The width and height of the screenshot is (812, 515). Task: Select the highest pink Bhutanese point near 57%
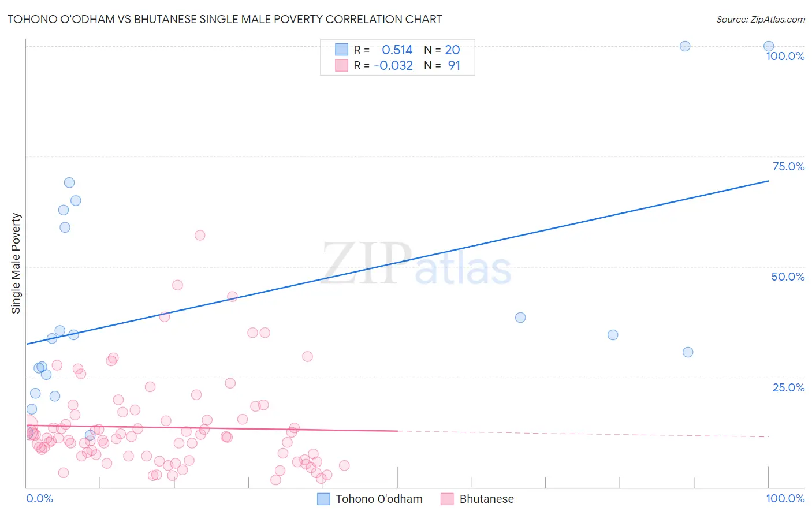click(x=200, y=235)
